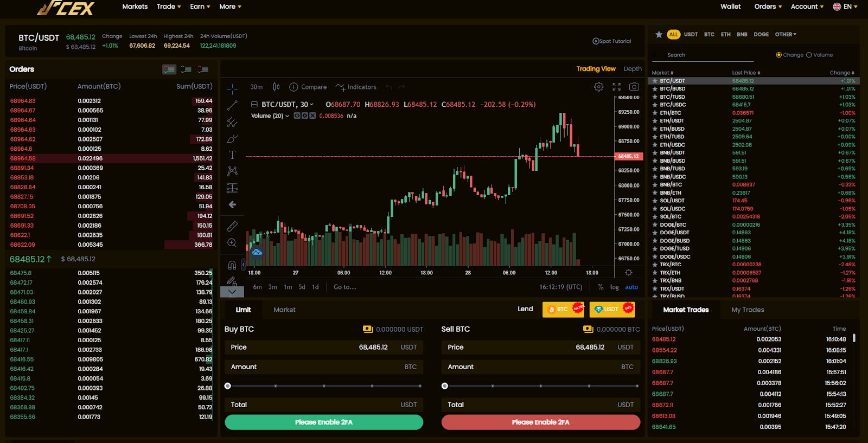868x443 pixels.
Task: Favorite the SOL/USDT pair star
Action: coord(655,201)
